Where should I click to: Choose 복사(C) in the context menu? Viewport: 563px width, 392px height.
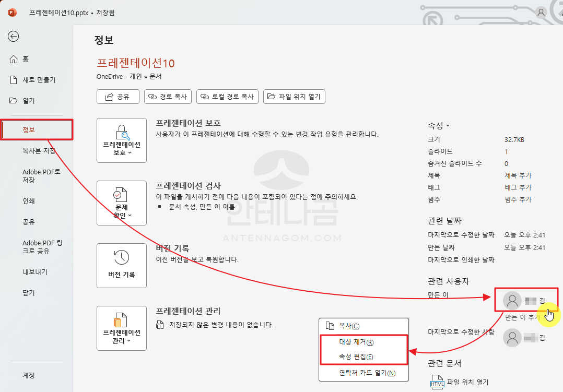click(363, 326)
